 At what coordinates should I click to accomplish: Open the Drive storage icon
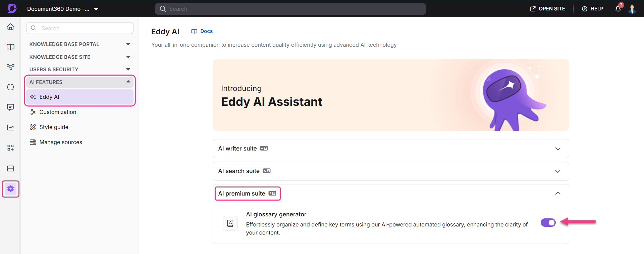[10, 168]
